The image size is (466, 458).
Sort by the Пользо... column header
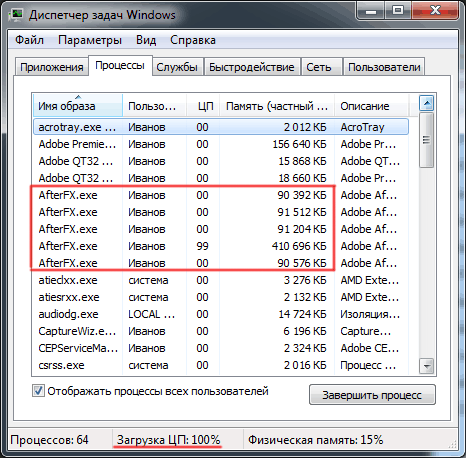[155, 106]
